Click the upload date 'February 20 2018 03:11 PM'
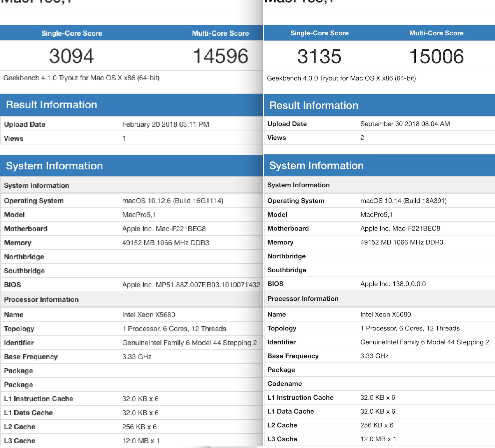The height and width of the screenshot is (448, 495). coord(166,124)
